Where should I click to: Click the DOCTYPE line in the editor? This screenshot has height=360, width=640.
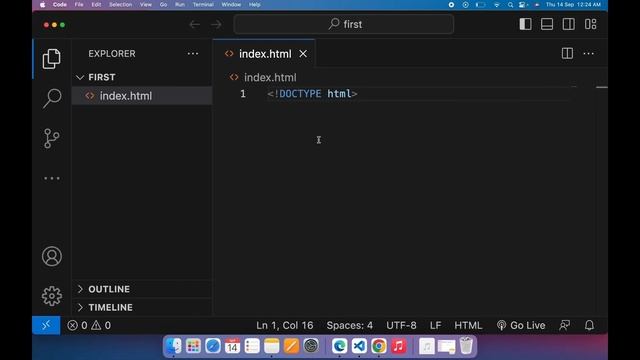coord(312,94)
